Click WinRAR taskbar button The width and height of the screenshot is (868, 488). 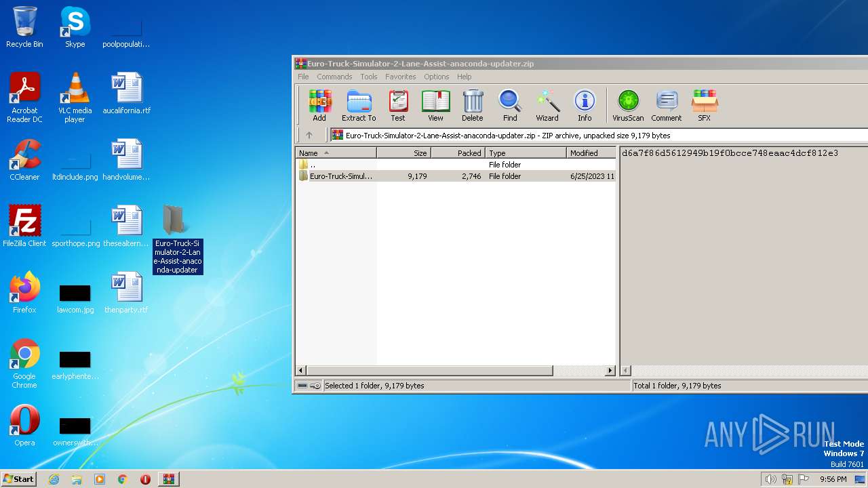pyautogui.click(x=168, y=479)
